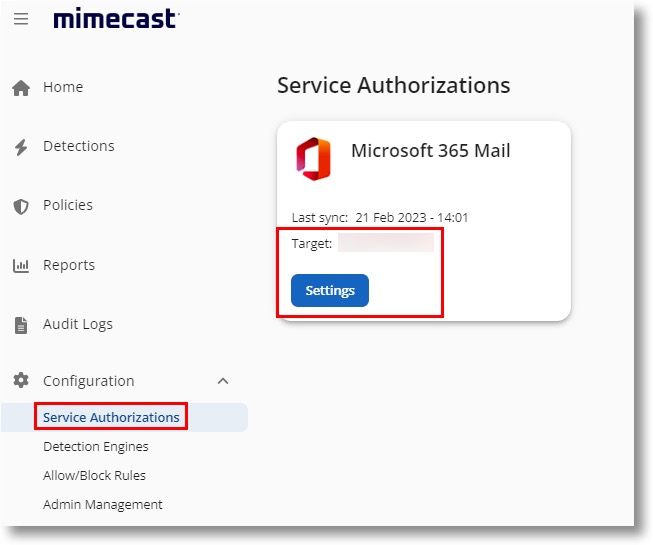Click the Mimecast logo
653x545 pixels.
tap(115, 18)
